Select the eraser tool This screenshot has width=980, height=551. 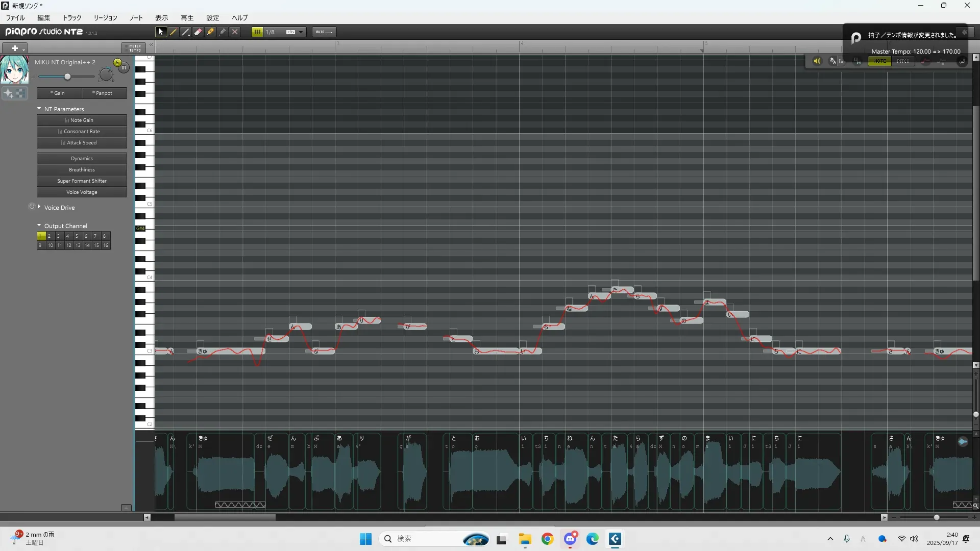[198, 32]
